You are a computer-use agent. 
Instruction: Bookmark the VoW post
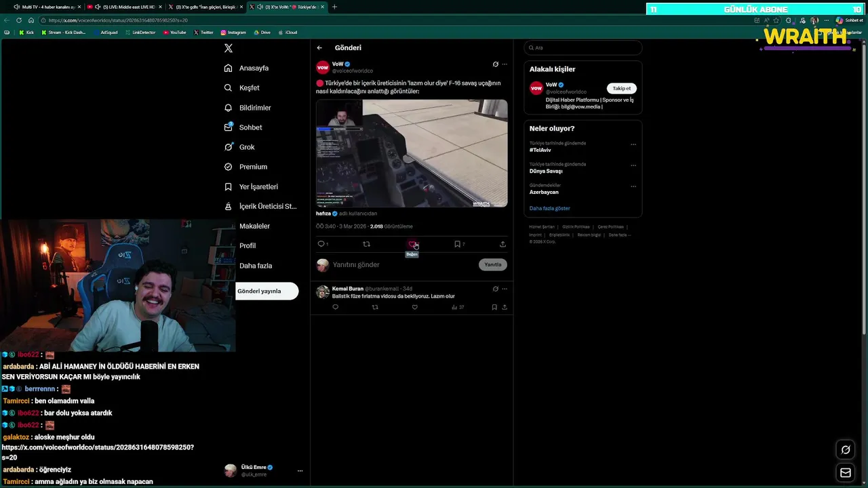458,244
